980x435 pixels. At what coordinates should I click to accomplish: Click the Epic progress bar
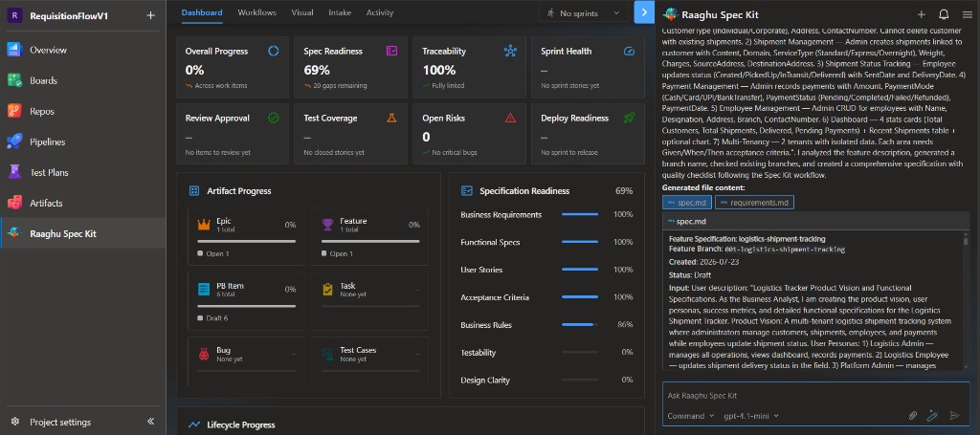[247, 241]
